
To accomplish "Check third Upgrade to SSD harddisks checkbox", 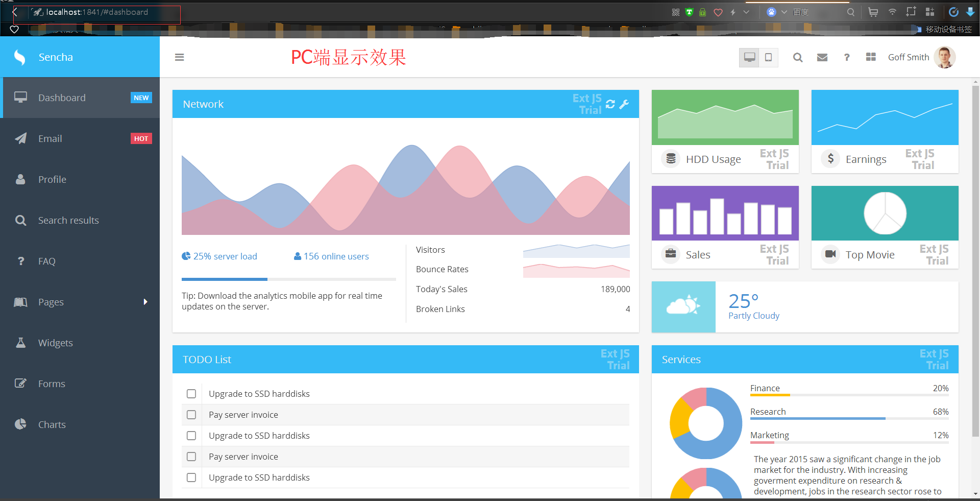I will pos(191,478).
